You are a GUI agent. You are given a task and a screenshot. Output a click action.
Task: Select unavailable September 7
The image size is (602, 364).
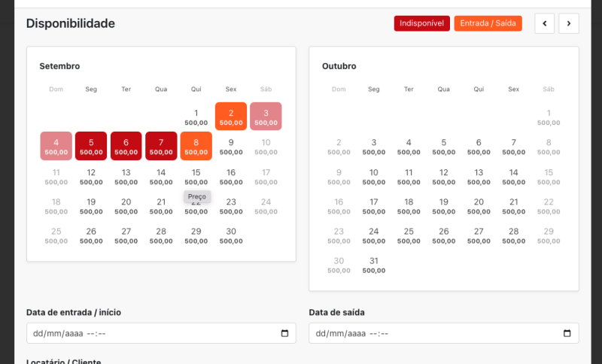point(161,146)
